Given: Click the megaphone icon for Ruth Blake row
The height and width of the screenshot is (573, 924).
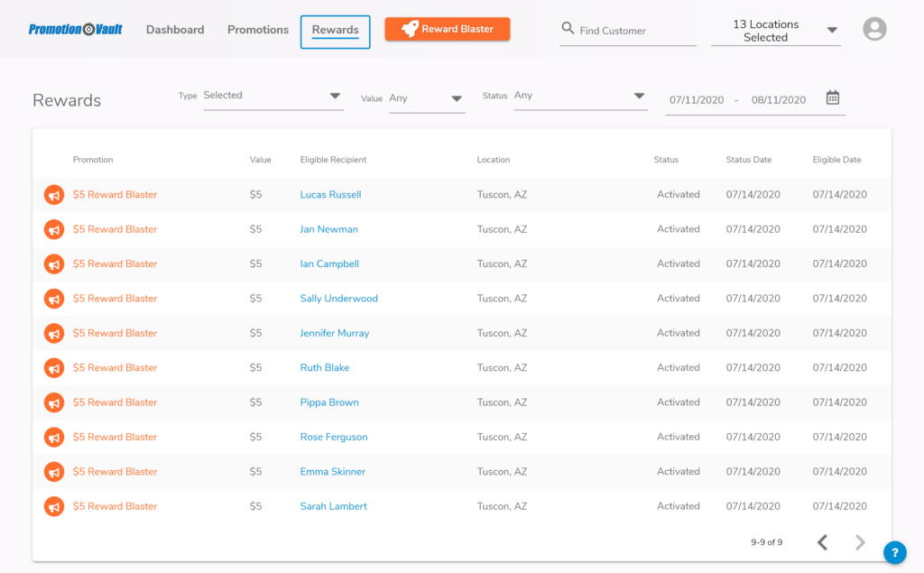Looking at the screenshot, I should 54,368.
